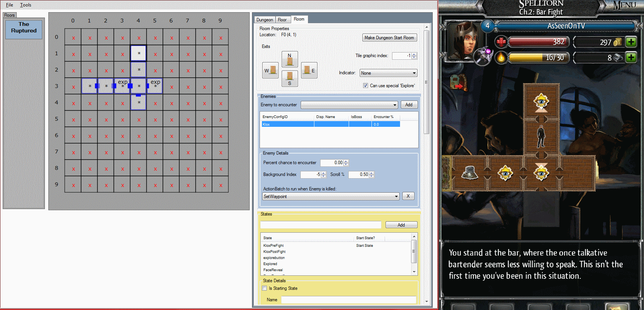Image resolution: width=644 pixels, height=310 pixels.
Task: Enable the 'Is Starting State' checkbox
Action: coord(265,288)
